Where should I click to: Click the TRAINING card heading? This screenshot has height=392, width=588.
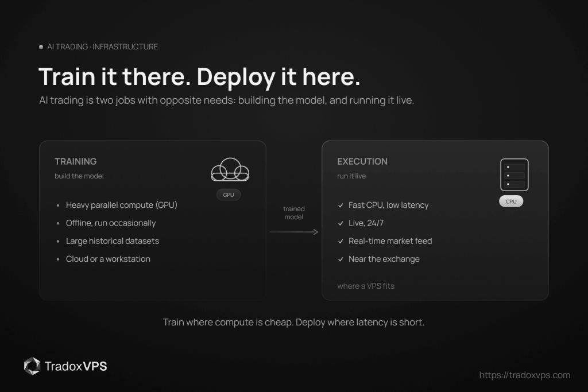point(75,161)
